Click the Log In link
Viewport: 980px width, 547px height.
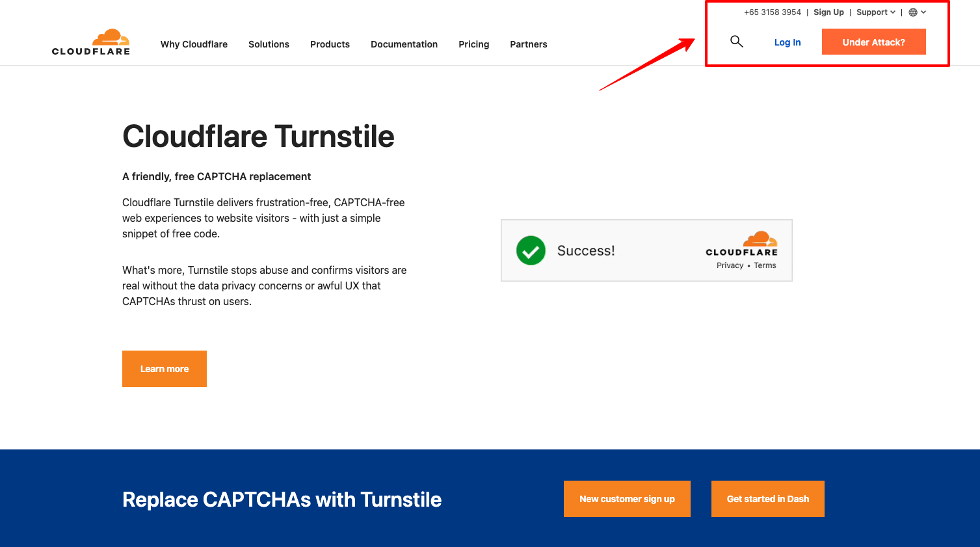tap(787, 42)
